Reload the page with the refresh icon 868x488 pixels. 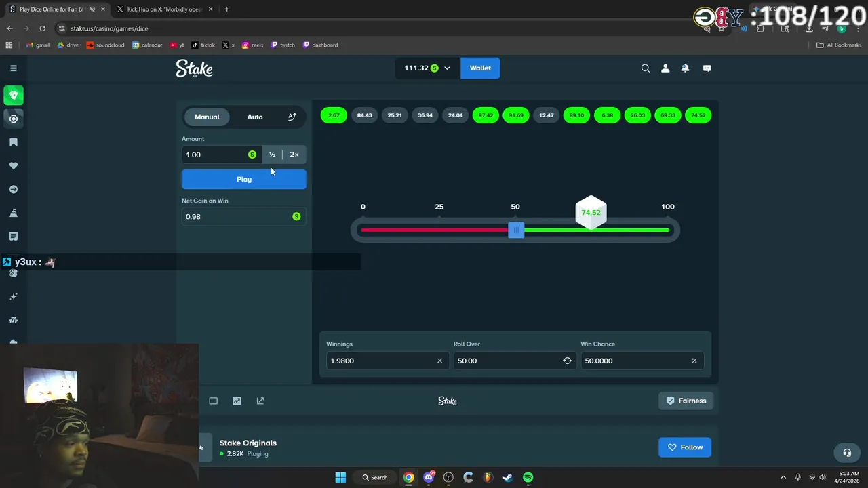click(42, 28)
